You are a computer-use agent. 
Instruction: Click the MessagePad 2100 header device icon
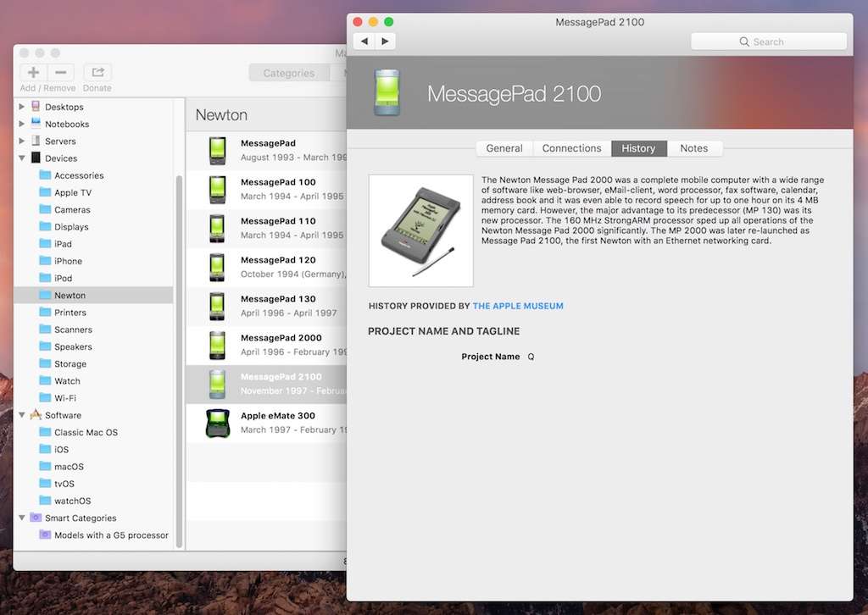[387, 92]
